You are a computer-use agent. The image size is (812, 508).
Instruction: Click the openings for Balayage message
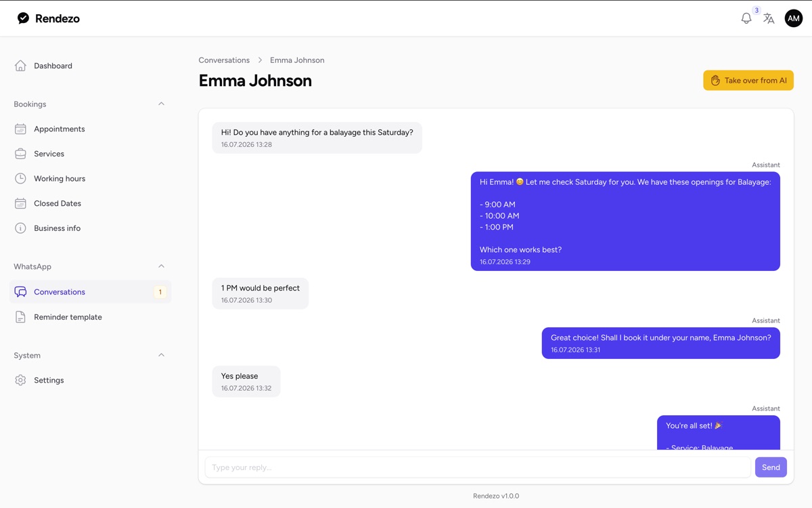click(625, 221)
